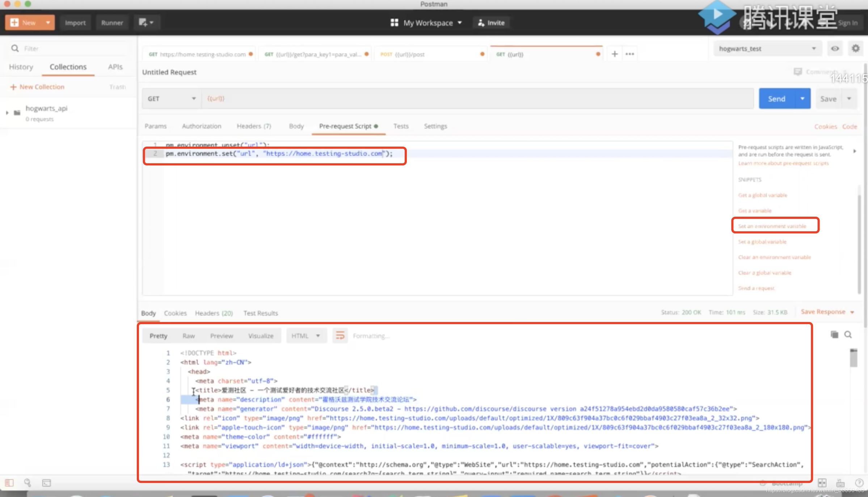Viewport: 868px width, 497px height.
Task: Expand the hogwarts_api collection folder
Action: tap(7, 113)
